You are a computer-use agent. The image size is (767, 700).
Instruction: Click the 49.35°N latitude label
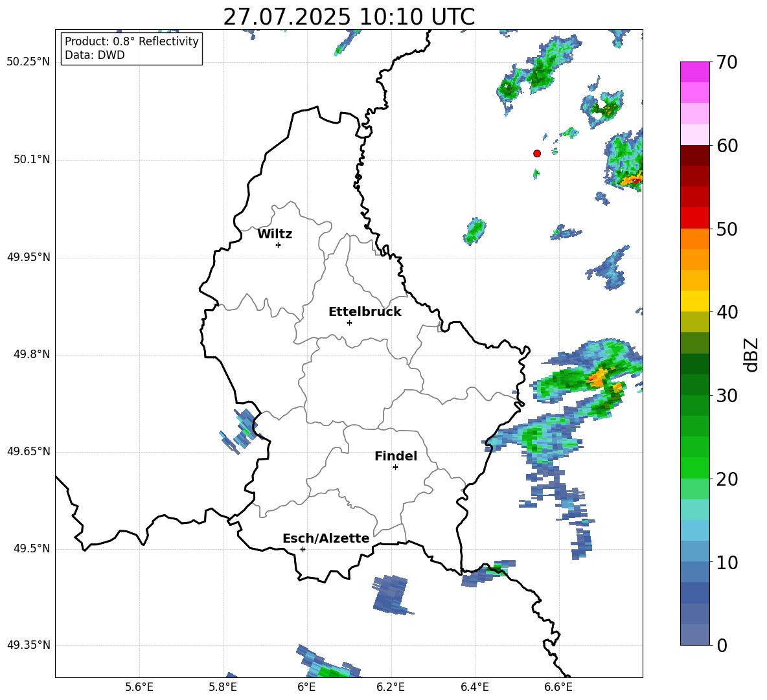[x=29, y=645]
